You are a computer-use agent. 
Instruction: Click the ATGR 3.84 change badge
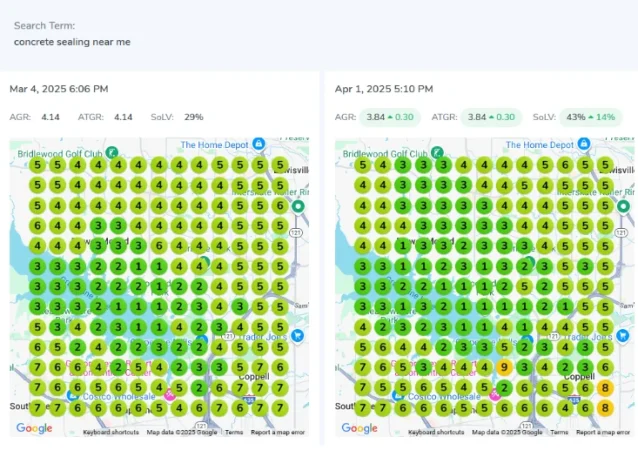[491, 117]
